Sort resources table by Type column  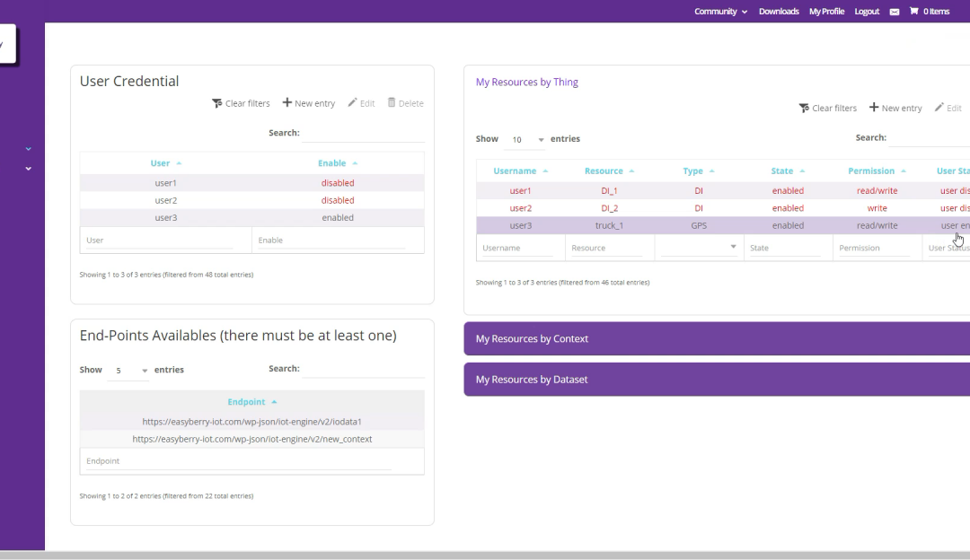point(699,171)
